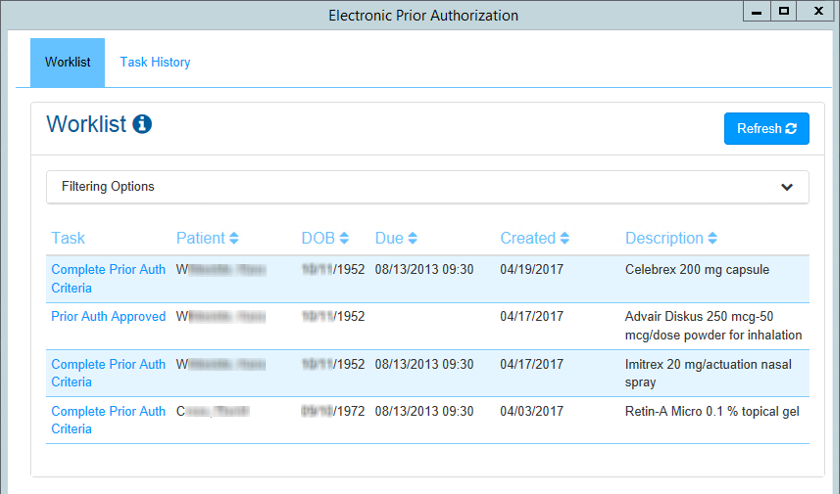Click created date 04/19/2017
Viewport: 840px width, 494px height.
531,270
